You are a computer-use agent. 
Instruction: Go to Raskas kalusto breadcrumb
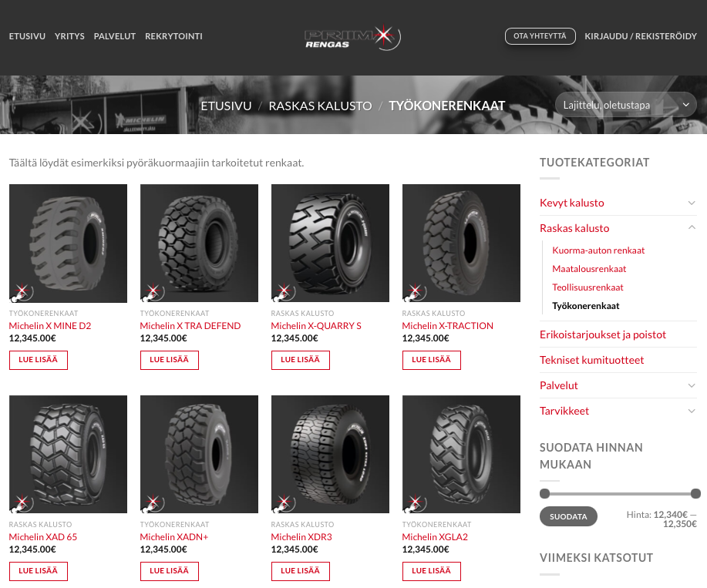320,106
